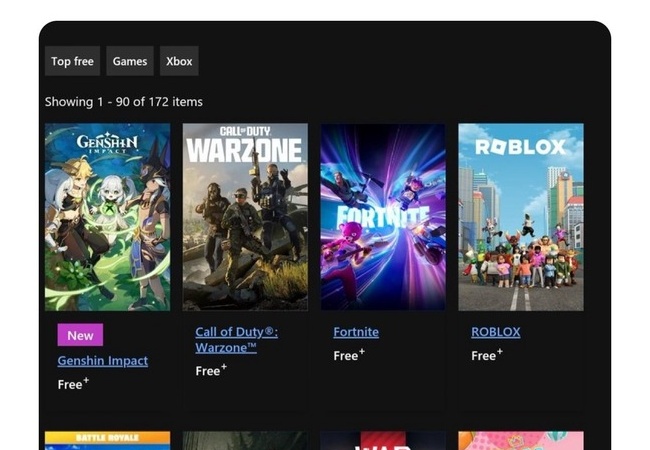Screen dimensions: 650x450
Task: Click the Roblox cover art
Action: pos(521,217)
